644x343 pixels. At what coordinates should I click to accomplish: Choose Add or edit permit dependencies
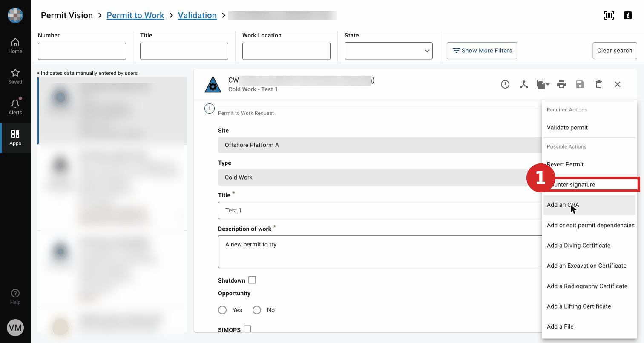coord(589,225)
